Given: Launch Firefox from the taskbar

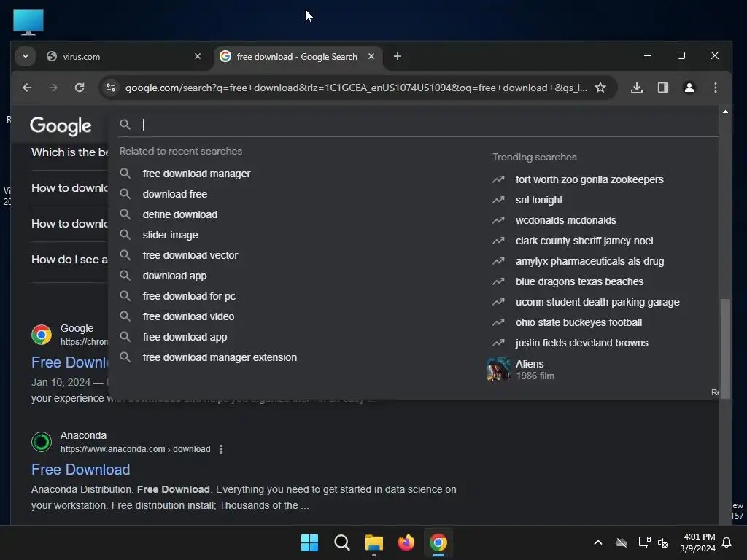Looking at the screenshot, I should [406, 542].
